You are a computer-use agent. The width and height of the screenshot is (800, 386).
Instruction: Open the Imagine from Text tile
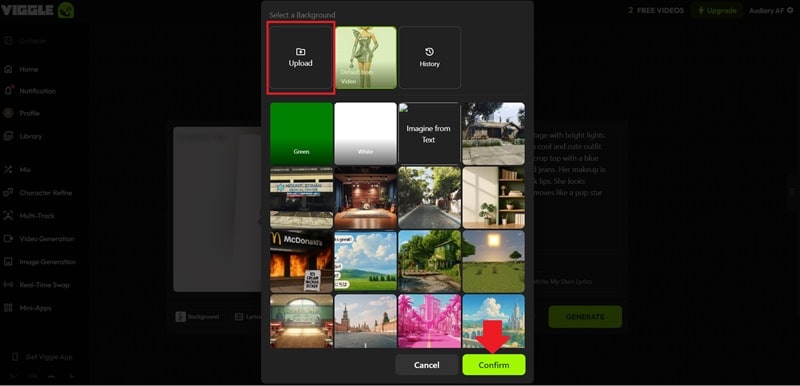click(429, 133)
